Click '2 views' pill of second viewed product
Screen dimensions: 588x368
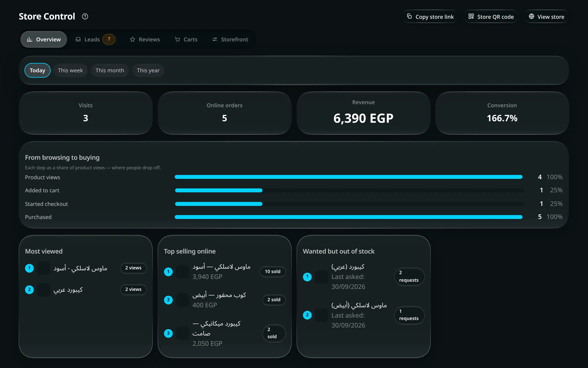point(133,290)
